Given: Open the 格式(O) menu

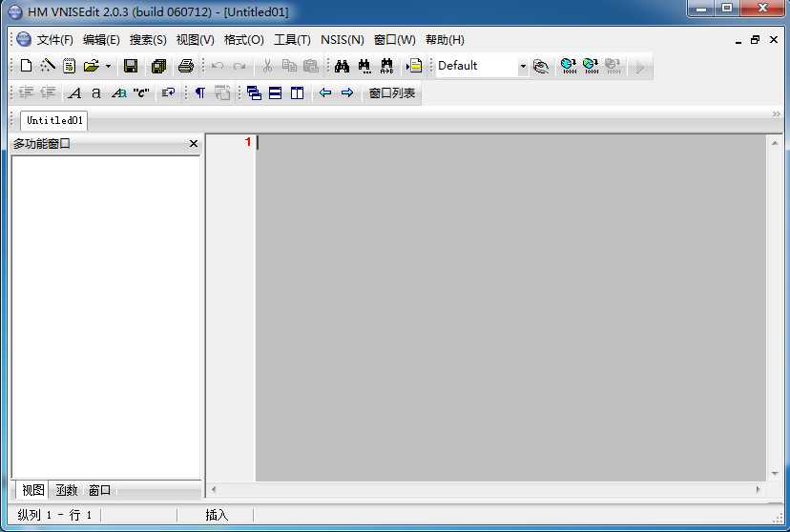Looking at the screenshot, I should [x=244, y=40].
